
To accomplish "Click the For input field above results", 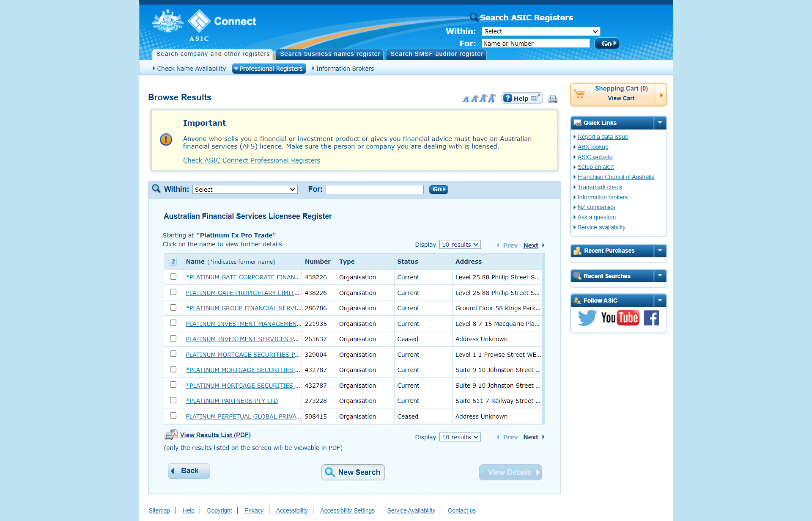I will click(375, 189).
